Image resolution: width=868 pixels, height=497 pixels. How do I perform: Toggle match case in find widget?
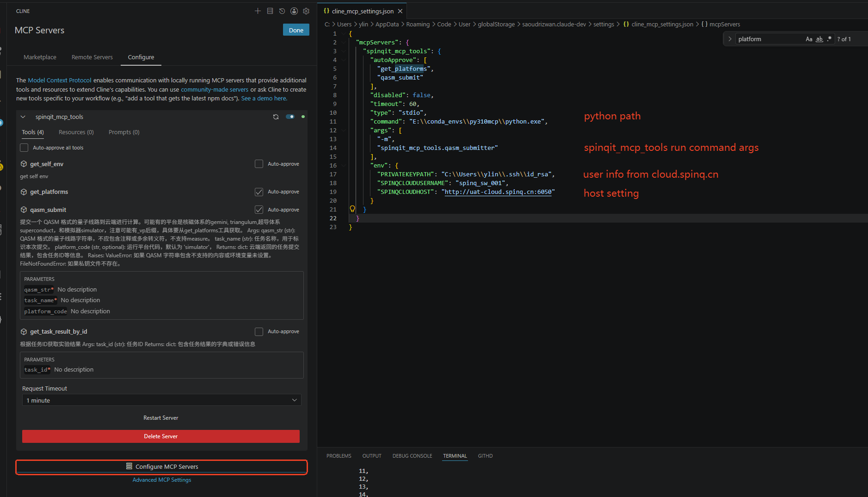[809, 39]
